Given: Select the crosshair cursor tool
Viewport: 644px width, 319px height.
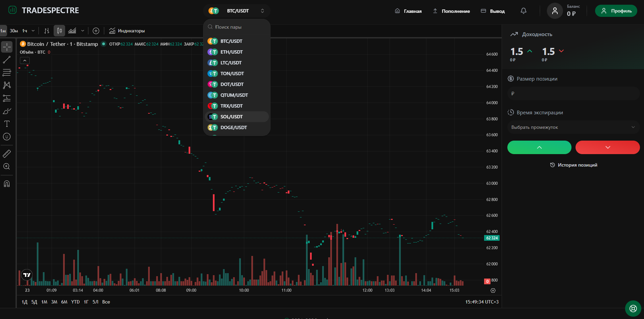Looking at the screenshot, I should (7, 47).
